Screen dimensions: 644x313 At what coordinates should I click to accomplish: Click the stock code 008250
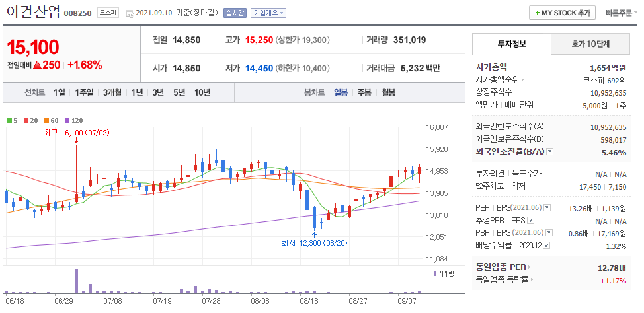(77, 13)
